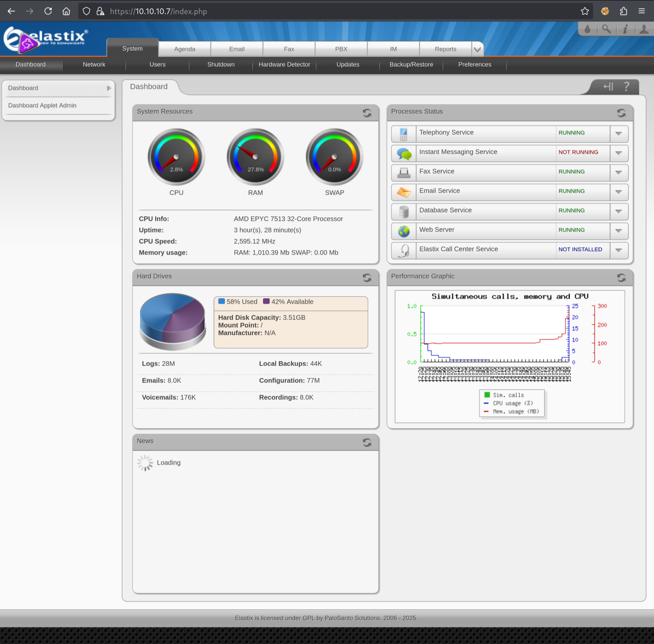
Task: Click the Call Center headset icon
Action: click(x=404, y=251)
